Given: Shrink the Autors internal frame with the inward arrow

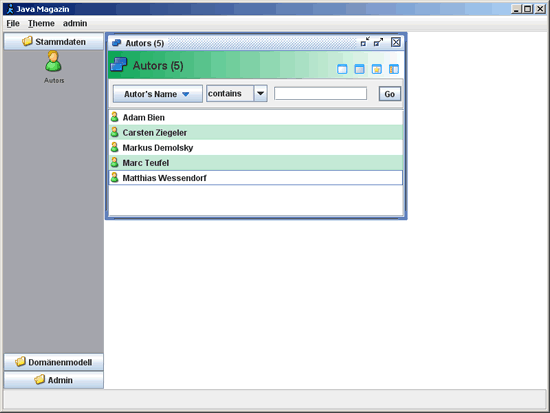Looking at the screenshot, I should click(365, 42).
